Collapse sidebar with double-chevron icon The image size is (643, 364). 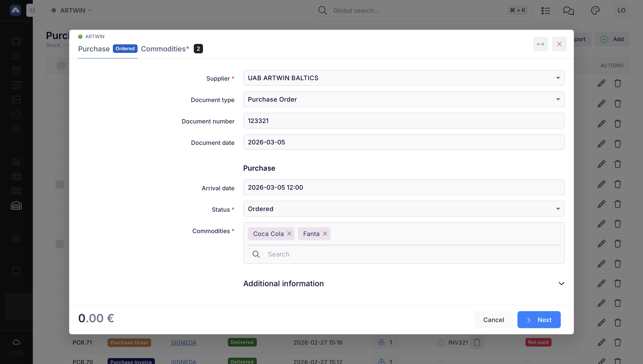click(x=33, y=10)
